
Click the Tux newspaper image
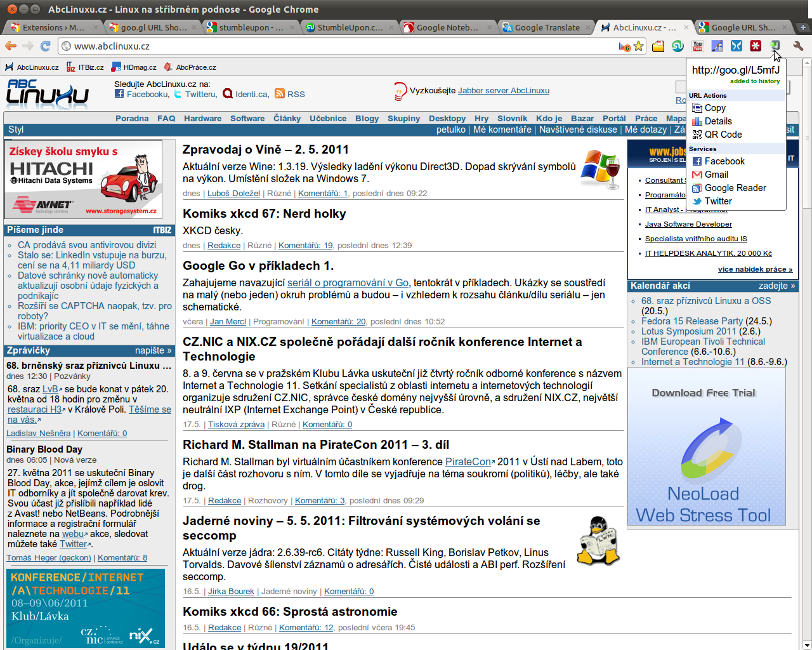598,541
